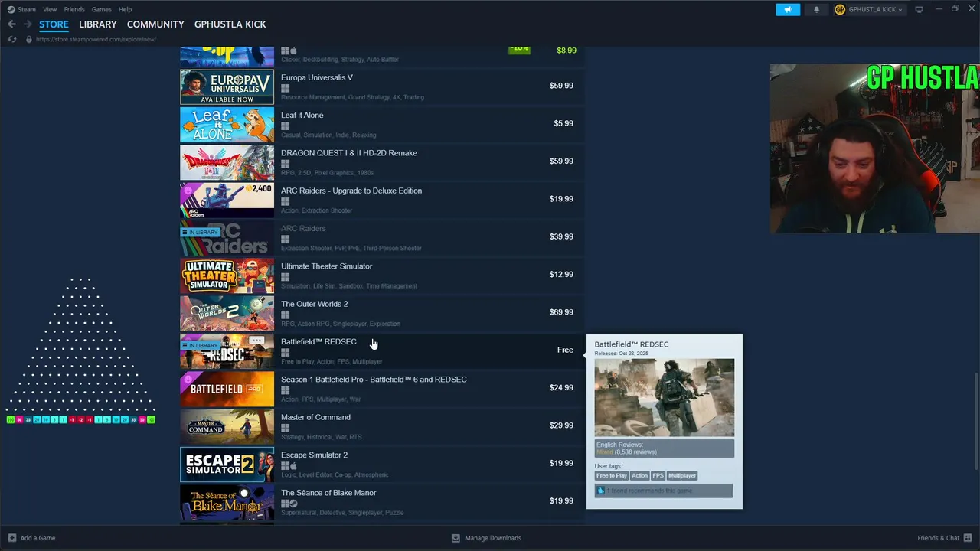
Task: Select the FPS tag in REDSEC popup
Action: coord(658,475)
